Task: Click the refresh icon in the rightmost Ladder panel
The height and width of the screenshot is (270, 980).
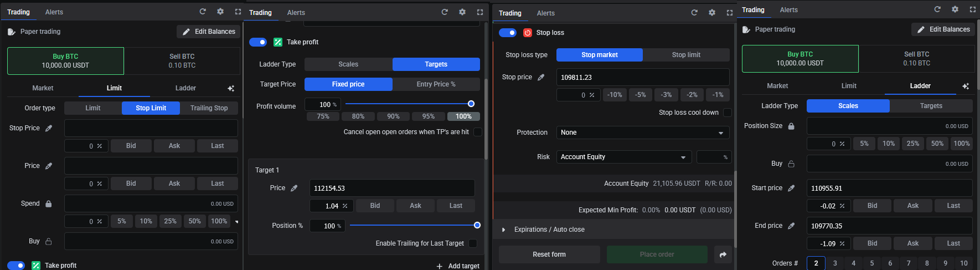Action: pos(937,9)
